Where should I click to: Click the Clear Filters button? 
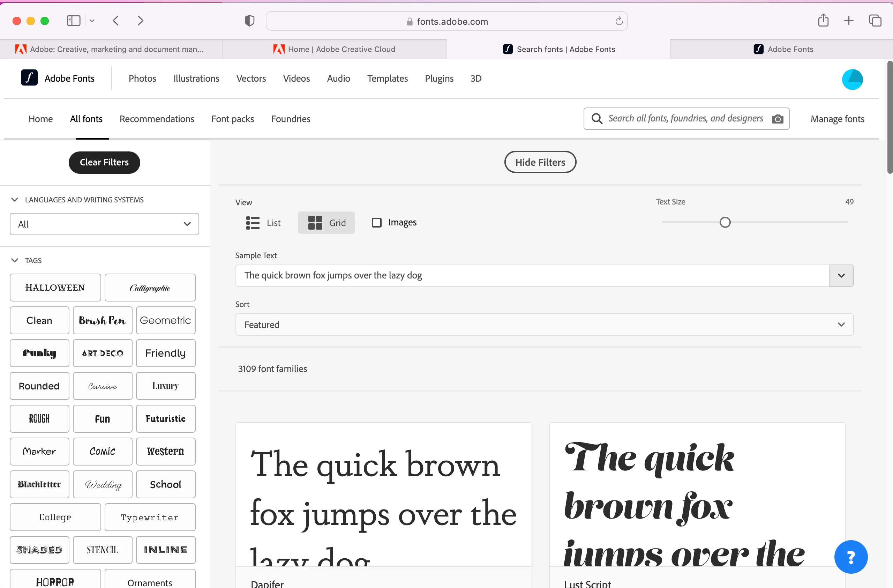104,163
